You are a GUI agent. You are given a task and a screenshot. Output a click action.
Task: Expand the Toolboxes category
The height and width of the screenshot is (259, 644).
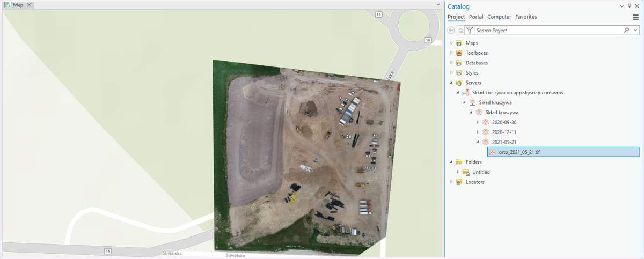tap(451, 53)
